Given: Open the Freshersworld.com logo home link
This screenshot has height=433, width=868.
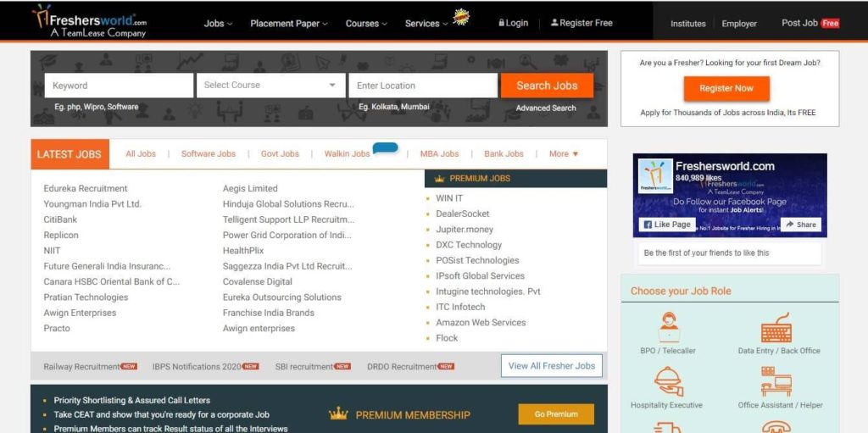Looking at the screenshot, I should click(x=90, y=21).
